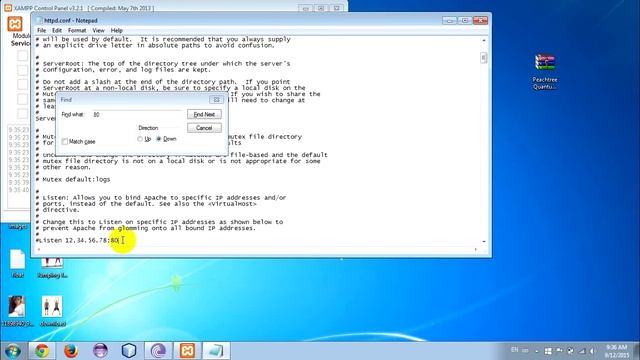Open the purple swirl torrent taskbar icon
This screenshot has width=640, height=360.
[158, 351]
